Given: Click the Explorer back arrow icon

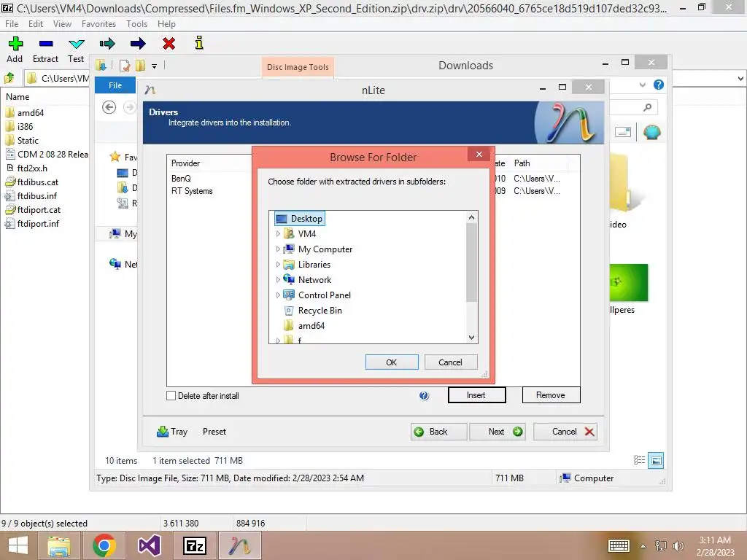Looking at the screenshot, I should (x=109, y=107).
